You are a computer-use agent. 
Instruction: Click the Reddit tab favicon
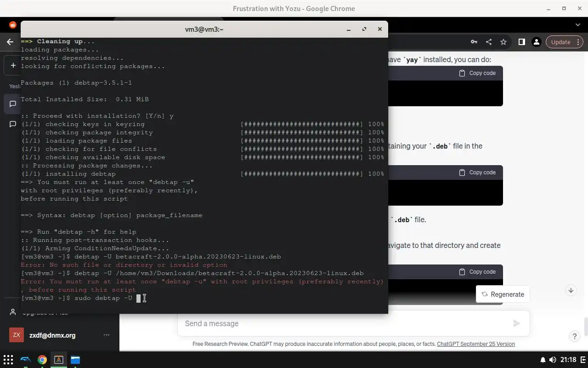pos(13,25)
